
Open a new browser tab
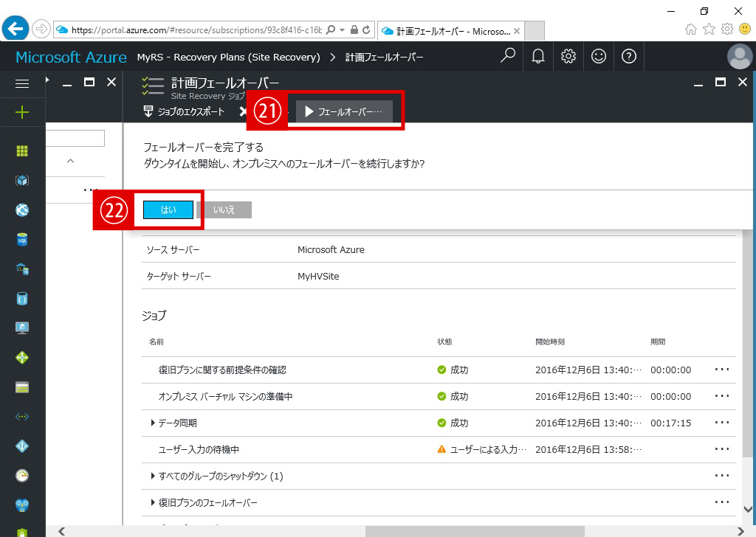[535, 31]
